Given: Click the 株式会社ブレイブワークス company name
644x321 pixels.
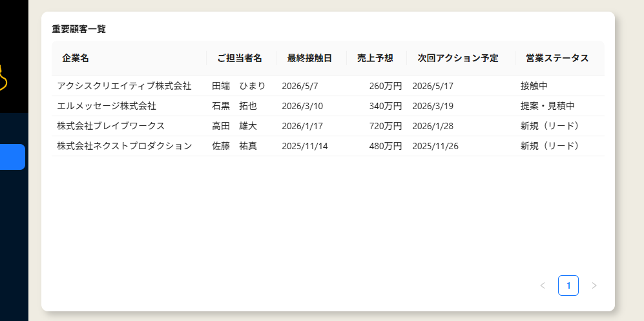Looking at the screenshot, I should click(110, 126).
